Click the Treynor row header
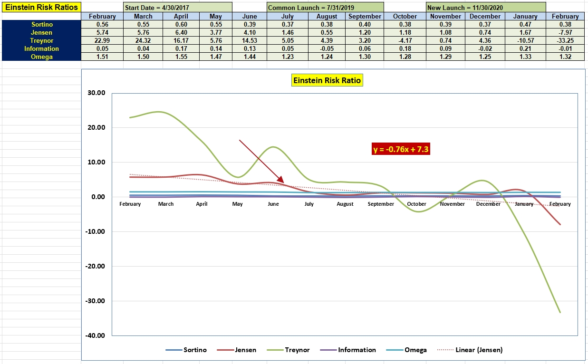Image resolution: width=588 pixels, height=364 pixels. [x=41, y=40]
